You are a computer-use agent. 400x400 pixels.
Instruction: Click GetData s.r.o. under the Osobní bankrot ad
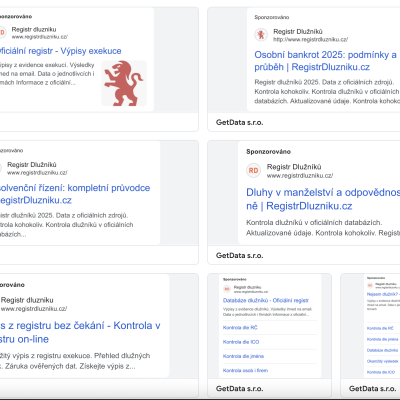pyautogui.click(x=240, y=122)
